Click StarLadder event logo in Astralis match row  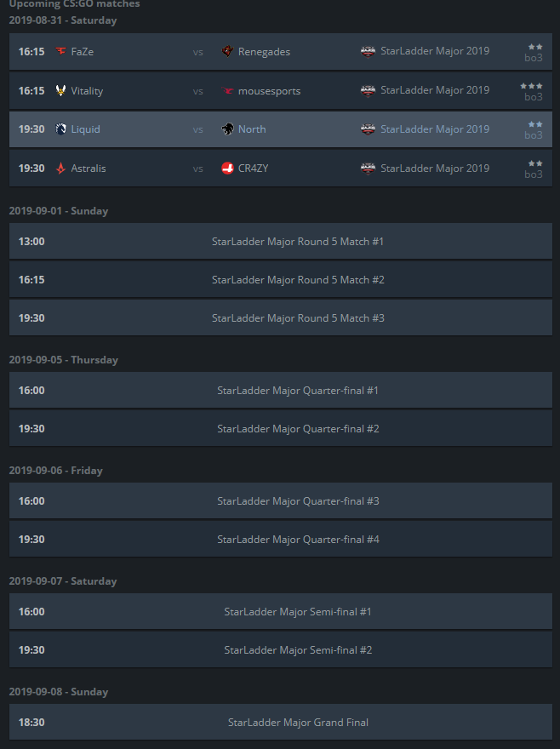pos(368,169)
